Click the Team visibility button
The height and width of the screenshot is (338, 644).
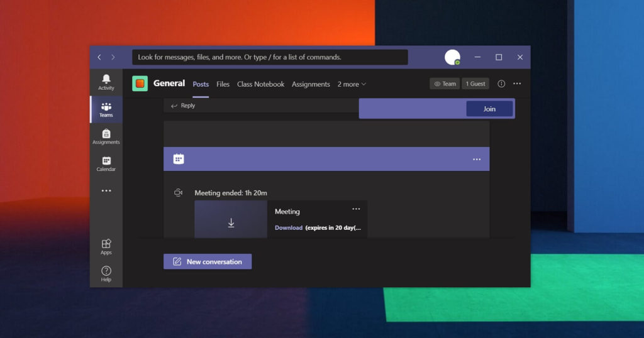point(445,84)
